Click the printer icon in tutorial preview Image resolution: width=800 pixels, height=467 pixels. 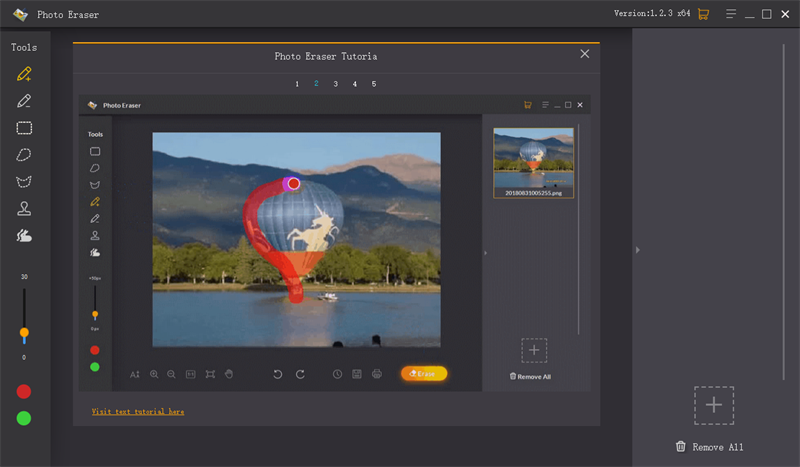click(377, 374)
